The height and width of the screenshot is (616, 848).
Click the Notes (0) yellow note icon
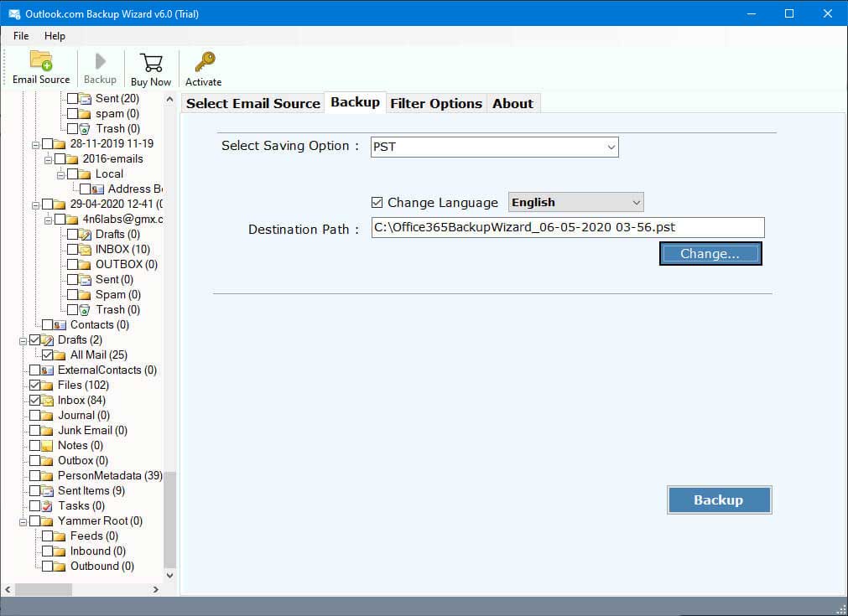[48, 446]
